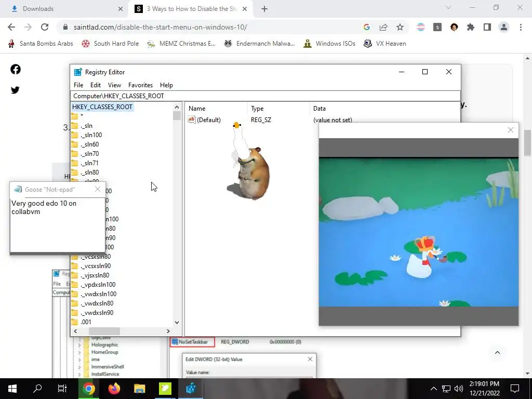Open the network tray icon

(446, 389)
